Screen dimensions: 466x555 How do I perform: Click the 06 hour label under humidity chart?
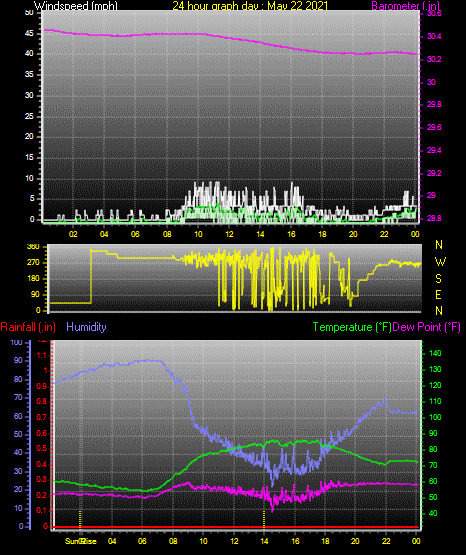[142, 541]
